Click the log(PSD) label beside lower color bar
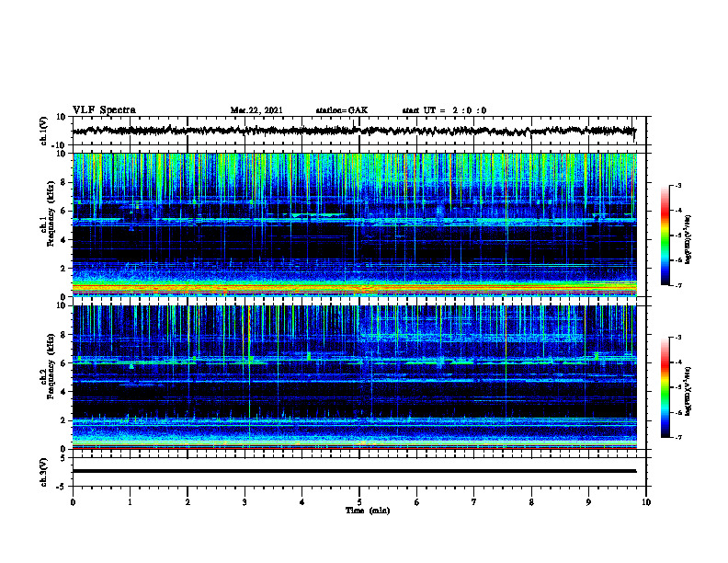 click(x=688, y=392)
